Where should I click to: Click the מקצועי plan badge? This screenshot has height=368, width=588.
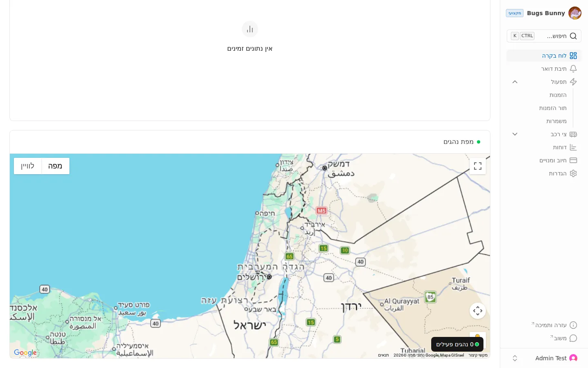point(514,13)
